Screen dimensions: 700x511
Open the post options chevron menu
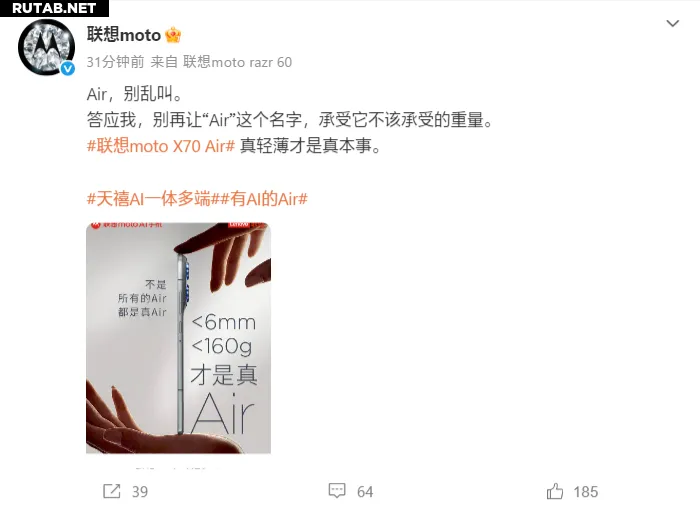click(672, 23)
